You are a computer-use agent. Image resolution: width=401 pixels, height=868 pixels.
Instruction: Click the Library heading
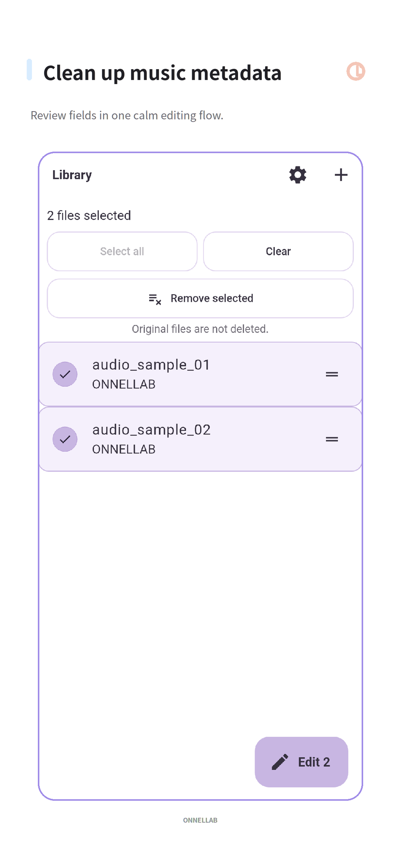click(72, 175)
